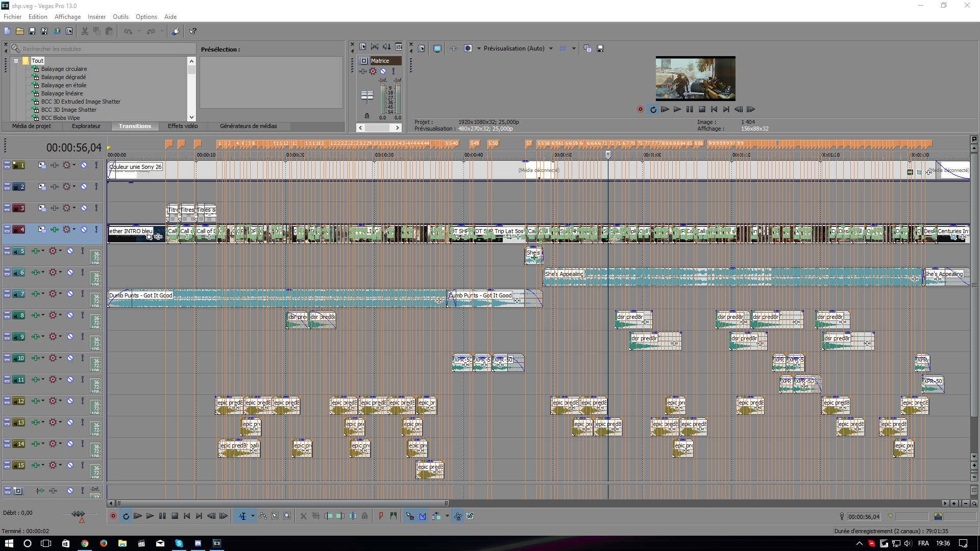Viewport: 980px width, 551px height.
Task: Toggle loop playback in bottom transport
Action: (126, 516)
